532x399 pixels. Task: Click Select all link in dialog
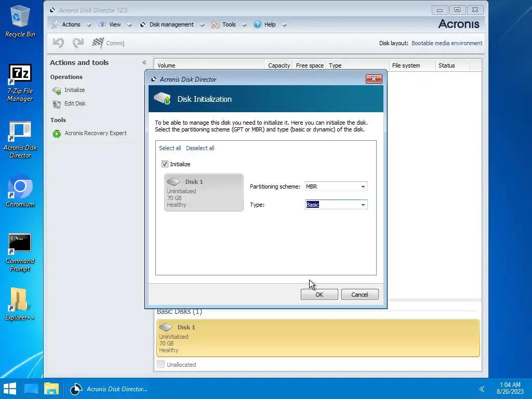tap(170, 148)
